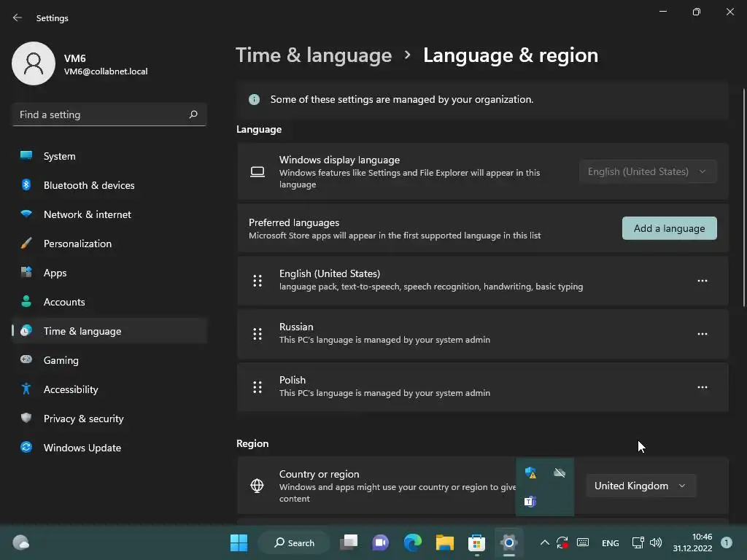Click the Settings gear on the taskbar
Image resolution: width=747 pixels, height=560 pixels.
(508, 542)
